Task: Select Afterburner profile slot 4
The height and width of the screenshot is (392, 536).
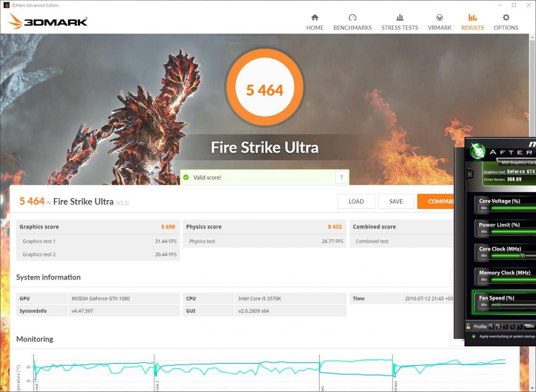Action: click(513, 326)
